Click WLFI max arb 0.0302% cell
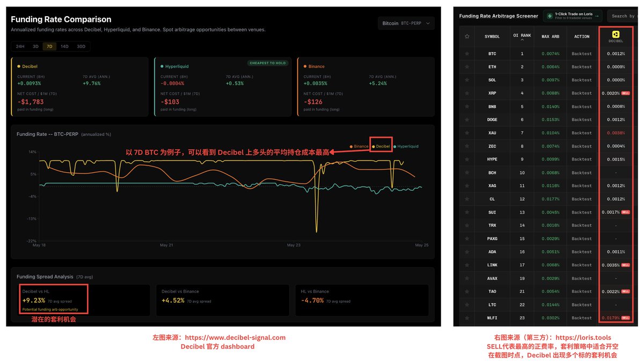Screen dimensions: 644x364 [x=551, y=318]
